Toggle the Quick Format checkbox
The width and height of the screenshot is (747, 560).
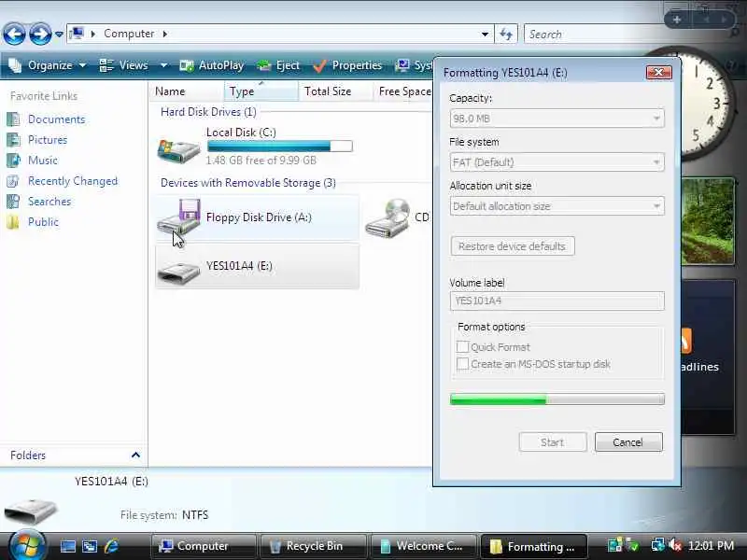(x=462, y=347)
